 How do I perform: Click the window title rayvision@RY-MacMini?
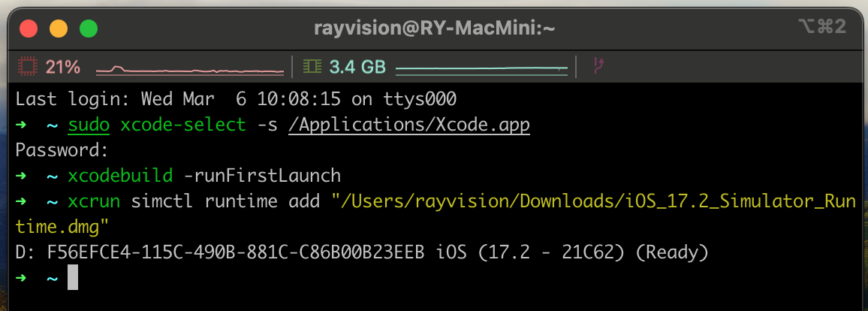[x=433, y=28]
